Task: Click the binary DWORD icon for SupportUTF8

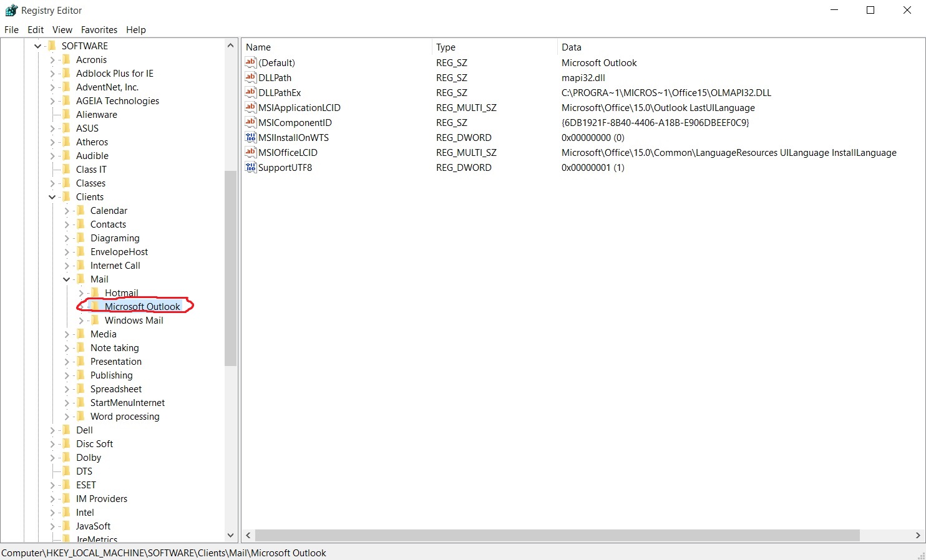Action: 251,167
